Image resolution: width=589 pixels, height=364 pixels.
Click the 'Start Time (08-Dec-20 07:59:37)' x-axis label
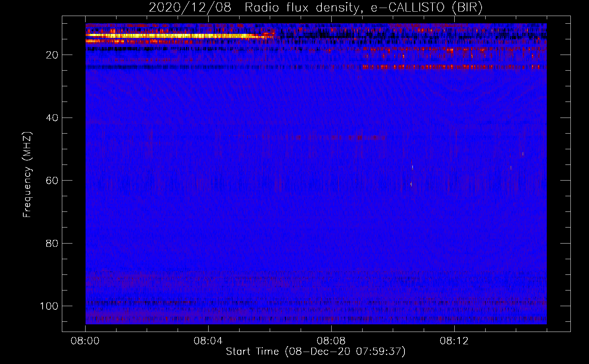pos(316,352)
